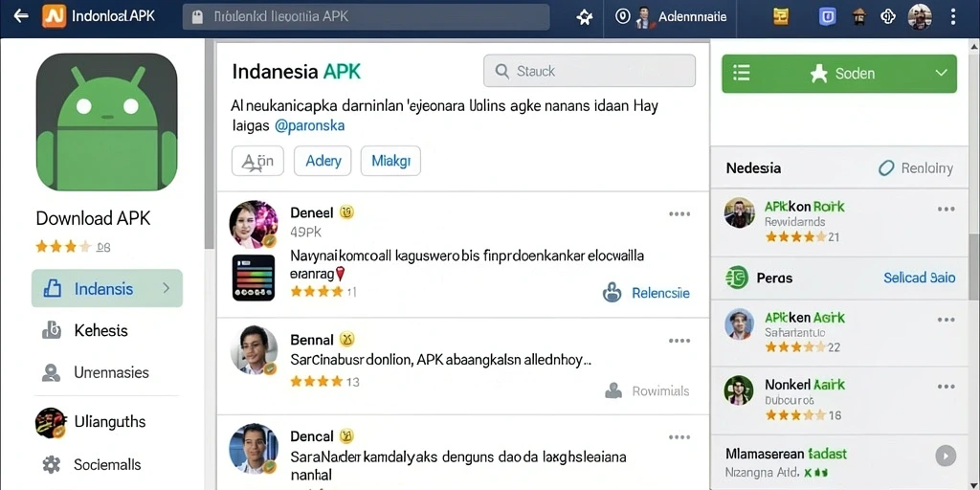Click the Urennasies person icon

coord(51,372)
